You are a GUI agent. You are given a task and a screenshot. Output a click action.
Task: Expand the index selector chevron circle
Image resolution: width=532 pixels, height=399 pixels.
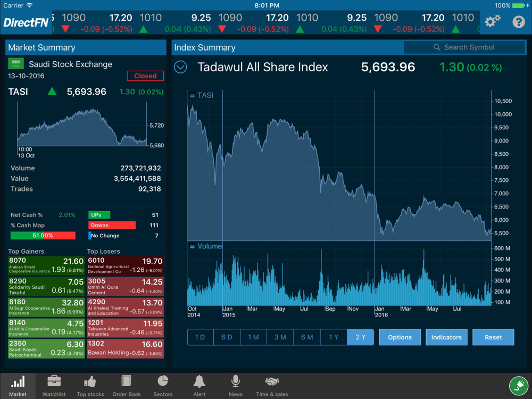pos(180,67)
